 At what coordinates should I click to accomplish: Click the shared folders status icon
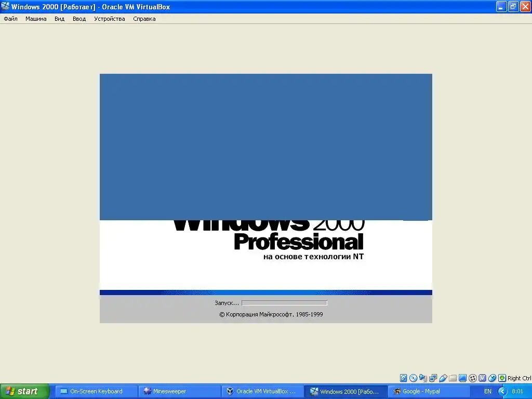coord(453,378)
